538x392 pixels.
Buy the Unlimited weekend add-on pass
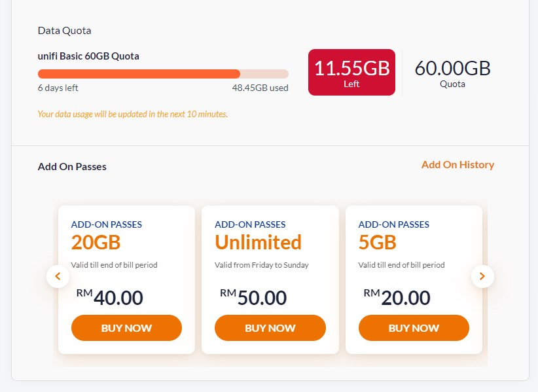(270, 328)
